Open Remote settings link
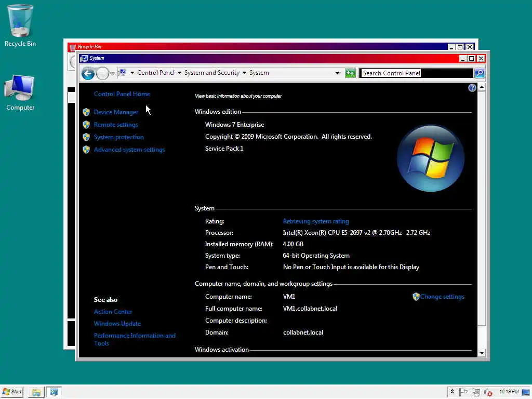 pos(116,125)
